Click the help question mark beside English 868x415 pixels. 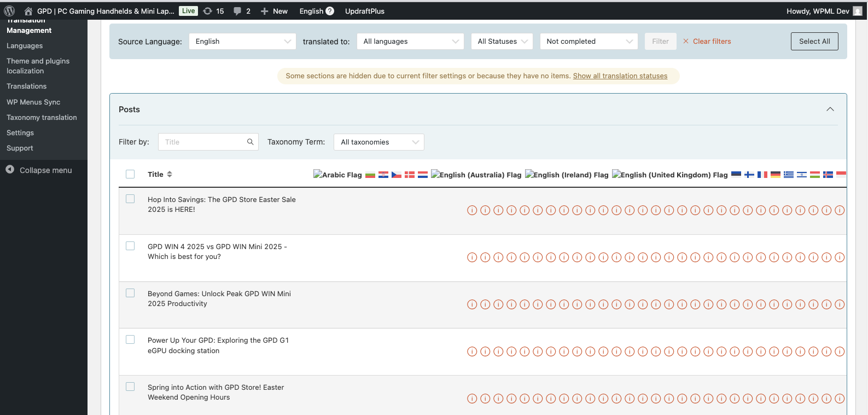(330, 11)
